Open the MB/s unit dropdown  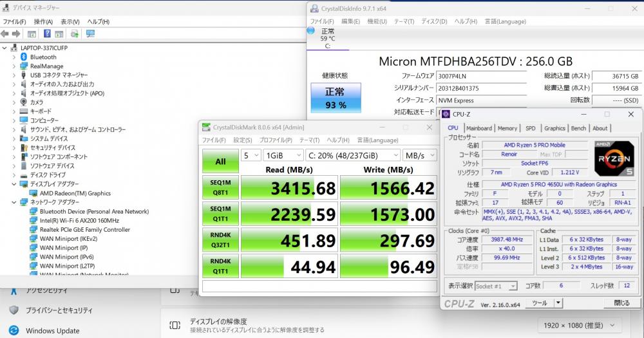click(x=419, y=155)
